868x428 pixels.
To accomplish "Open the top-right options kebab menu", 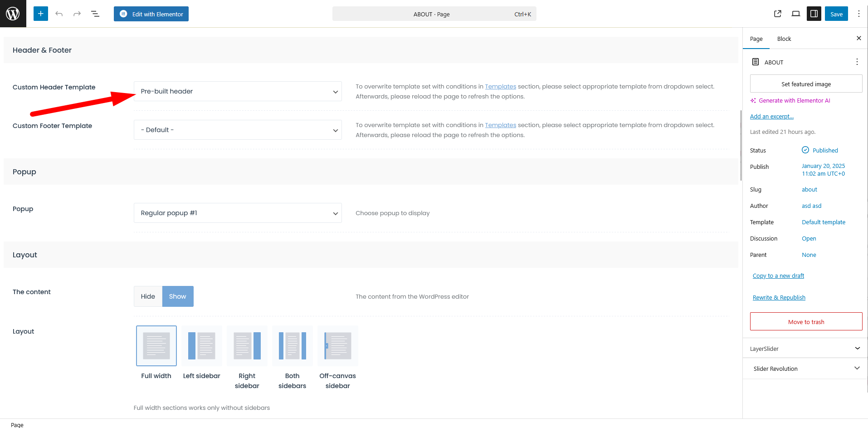I will click(x=858, y=14).
